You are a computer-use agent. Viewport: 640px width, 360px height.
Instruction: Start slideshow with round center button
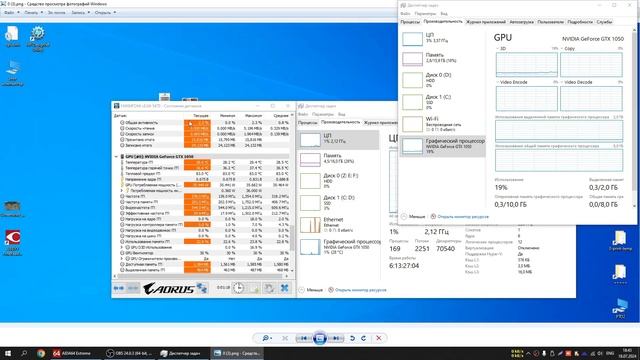point(320,338)
